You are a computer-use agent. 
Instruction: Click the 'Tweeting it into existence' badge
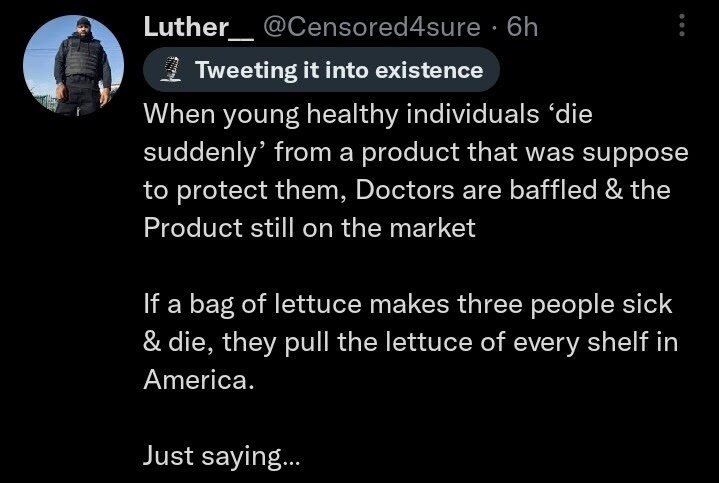pos(321,70)
